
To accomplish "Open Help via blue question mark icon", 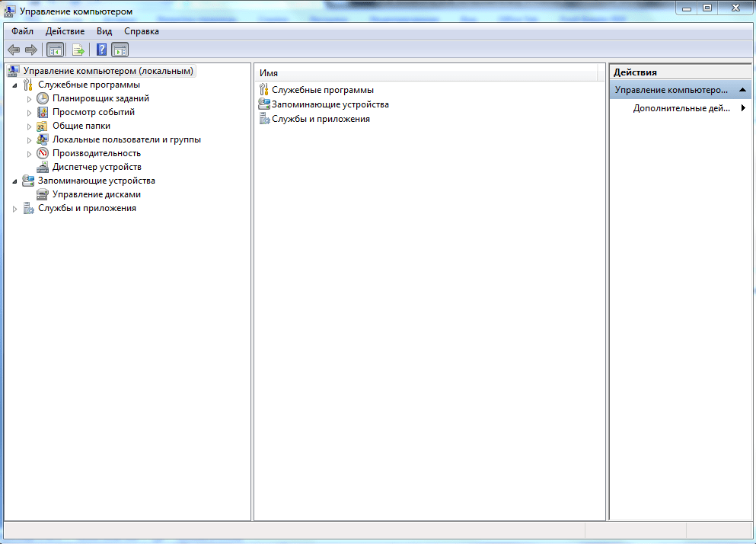I will tap(100, 50).
